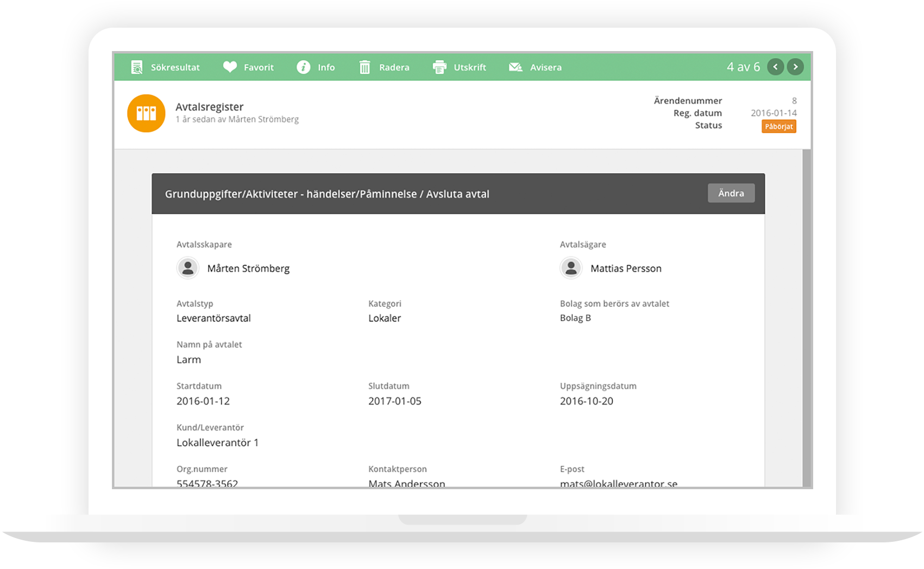924x569 pixels.
Task: Click the orange Avtalsregister binder icon
Action: [x=146, y=113]
